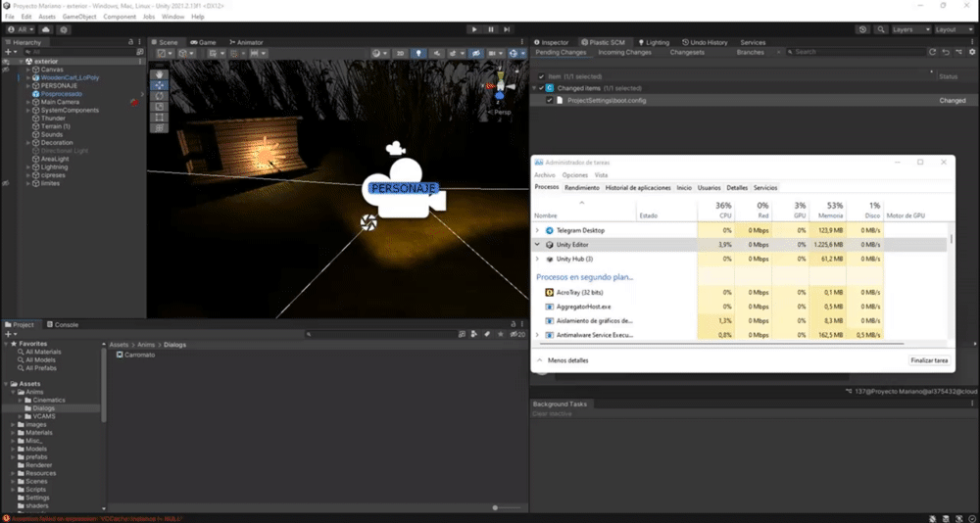
Task: Toggle 2D view mode in Scene
Action: (402, 53)
